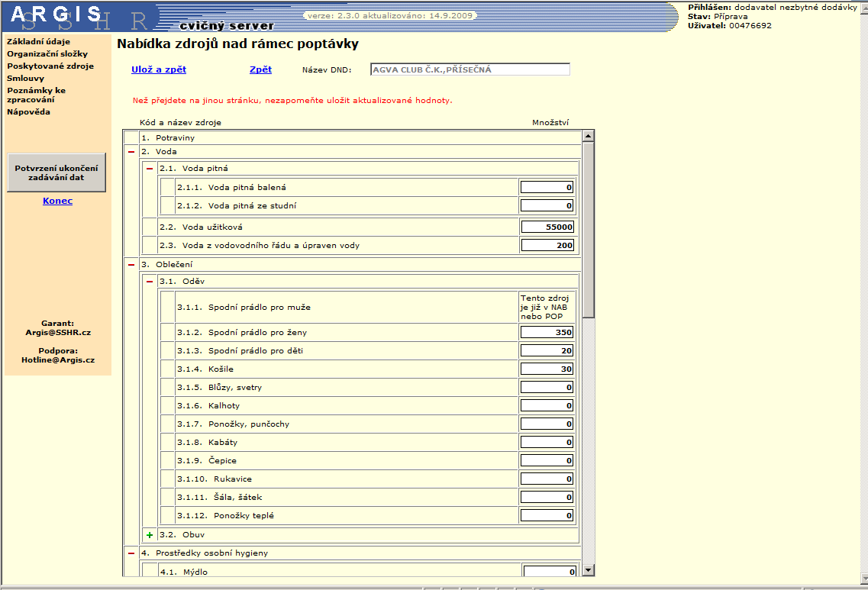This screenshot has height=590, width=868.
Task: Go to Poskytované zdroje
Action: pyautogui.click(x=50, y=66)
